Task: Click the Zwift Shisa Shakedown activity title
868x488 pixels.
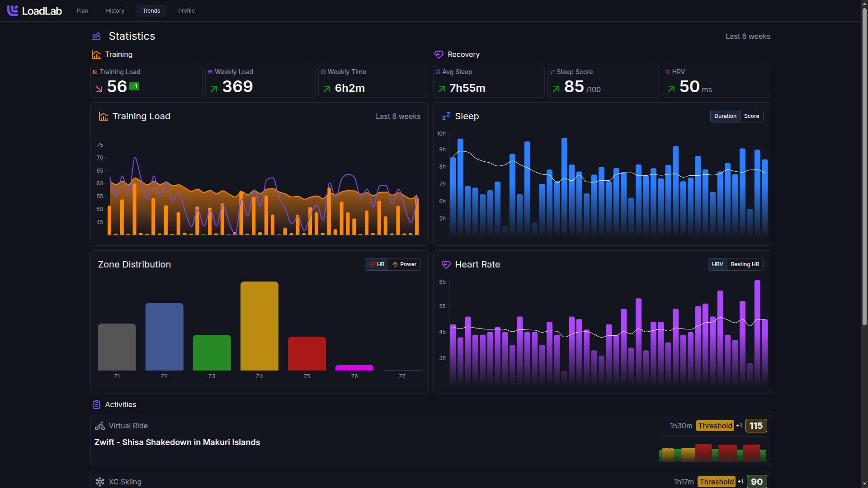Action: click(x=177, y=442)
